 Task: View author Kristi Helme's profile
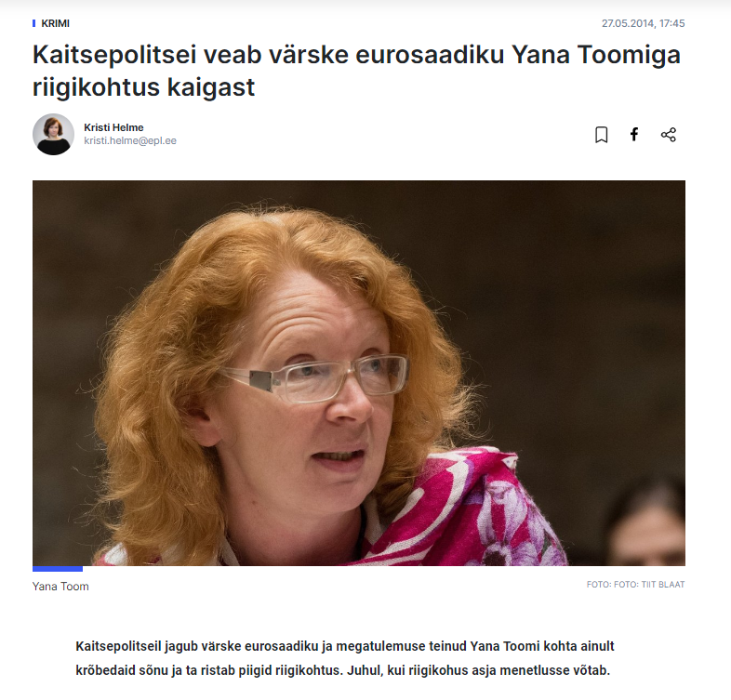pos(113,127)
